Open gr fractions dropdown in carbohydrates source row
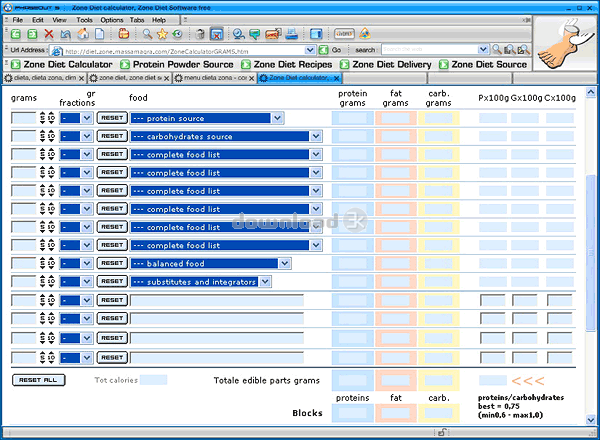Screen dimensions: 600x440 [87, 136]
